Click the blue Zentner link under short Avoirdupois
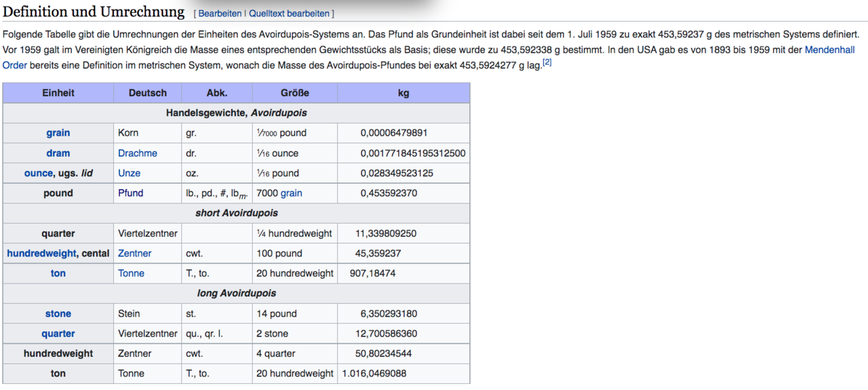Image resolution: width=868 pixels, height=390 pixels. [x=134, y=253]
